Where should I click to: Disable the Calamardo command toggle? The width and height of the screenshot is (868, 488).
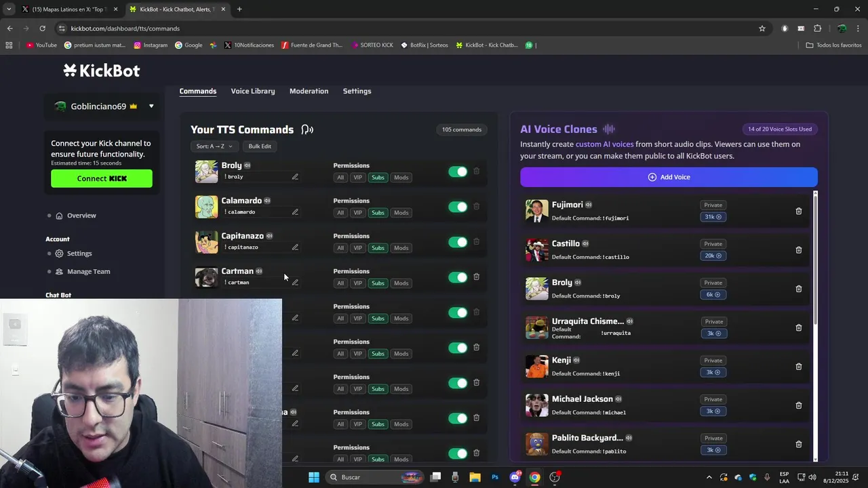point(458,207)
